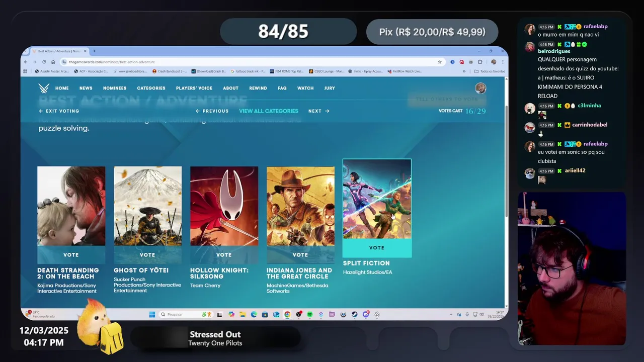
Task: Reload the page in Chrome
Action: [x=44, y=62]
